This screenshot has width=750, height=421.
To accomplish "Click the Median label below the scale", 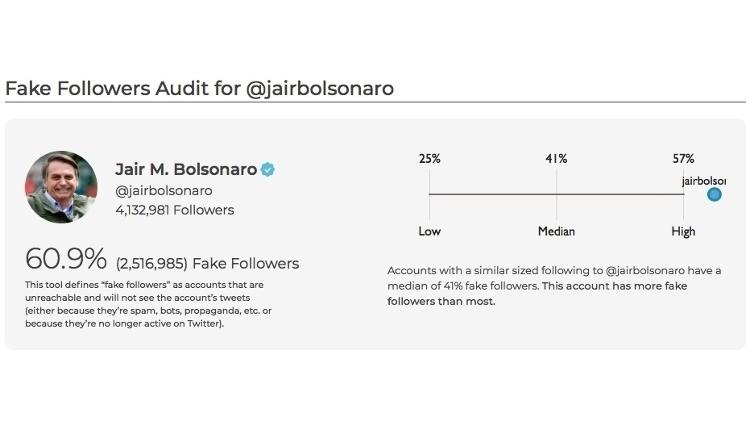I will tap(556, 232).
